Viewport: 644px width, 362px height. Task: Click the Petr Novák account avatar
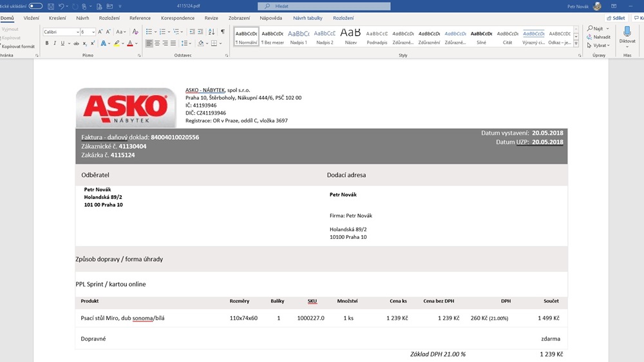coord(597,6)
